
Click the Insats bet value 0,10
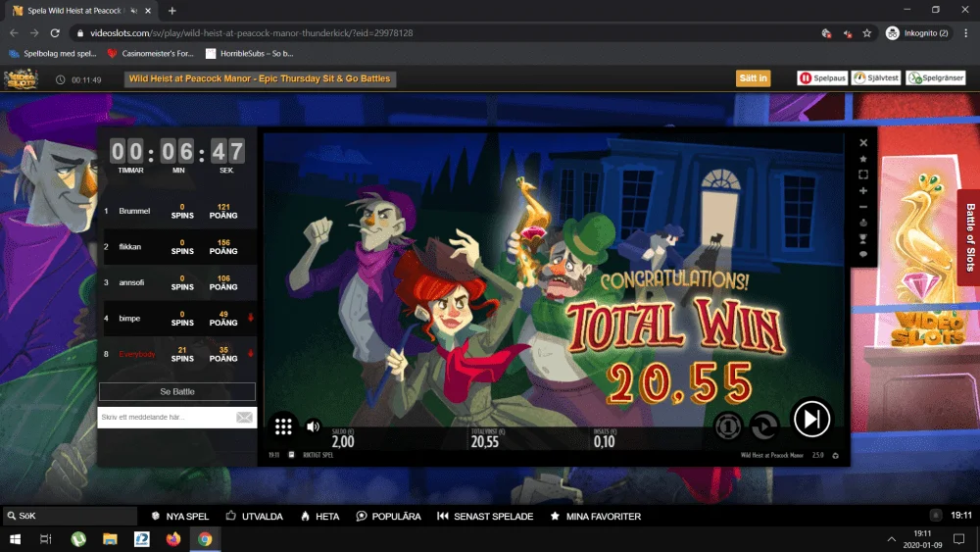click(x=604, y=441)
